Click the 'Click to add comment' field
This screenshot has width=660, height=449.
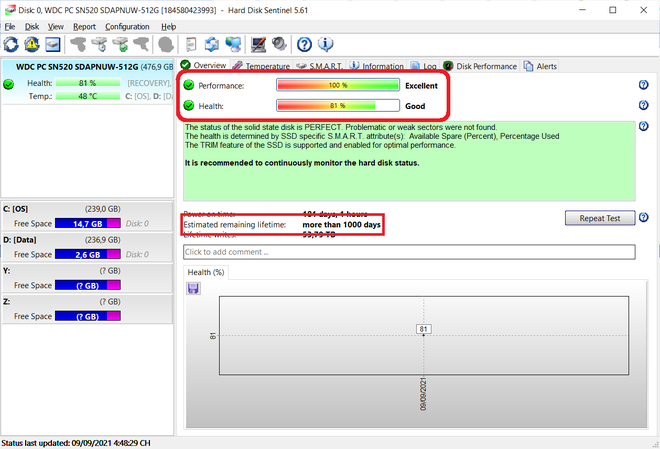point(409,252)
